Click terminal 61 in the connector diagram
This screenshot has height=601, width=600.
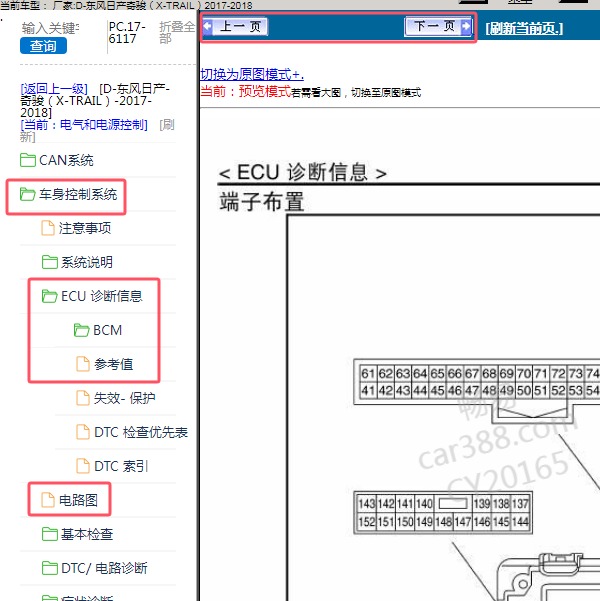click(368, 373)
